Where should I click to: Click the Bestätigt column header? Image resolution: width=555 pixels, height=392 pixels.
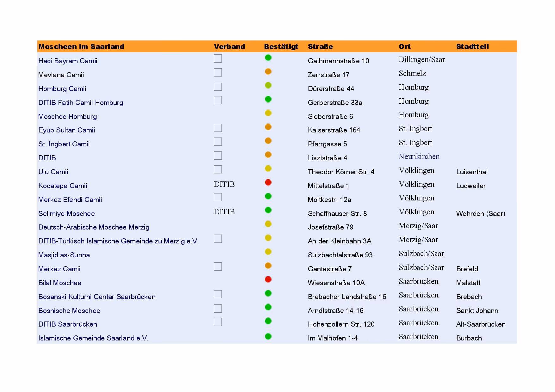(x=281, y=47)
